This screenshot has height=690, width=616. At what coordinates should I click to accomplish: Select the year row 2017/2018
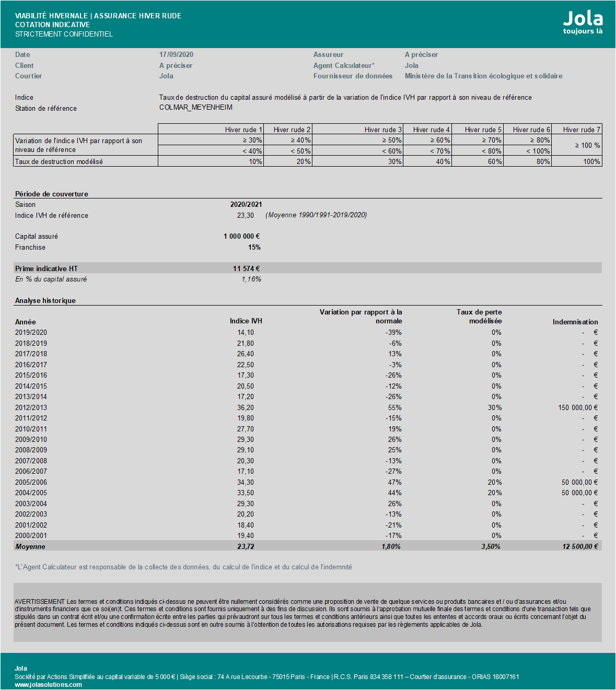[x=308, y=354]
